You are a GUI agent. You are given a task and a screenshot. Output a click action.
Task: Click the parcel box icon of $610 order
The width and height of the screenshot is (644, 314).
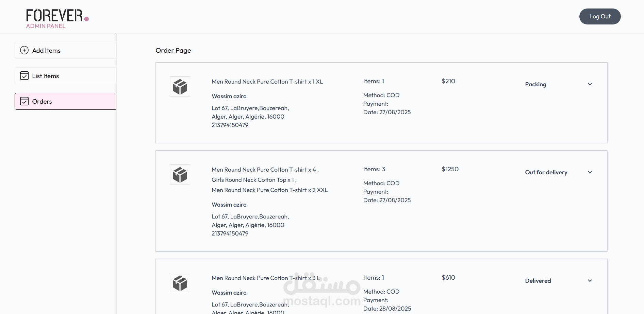coord(180,283)
